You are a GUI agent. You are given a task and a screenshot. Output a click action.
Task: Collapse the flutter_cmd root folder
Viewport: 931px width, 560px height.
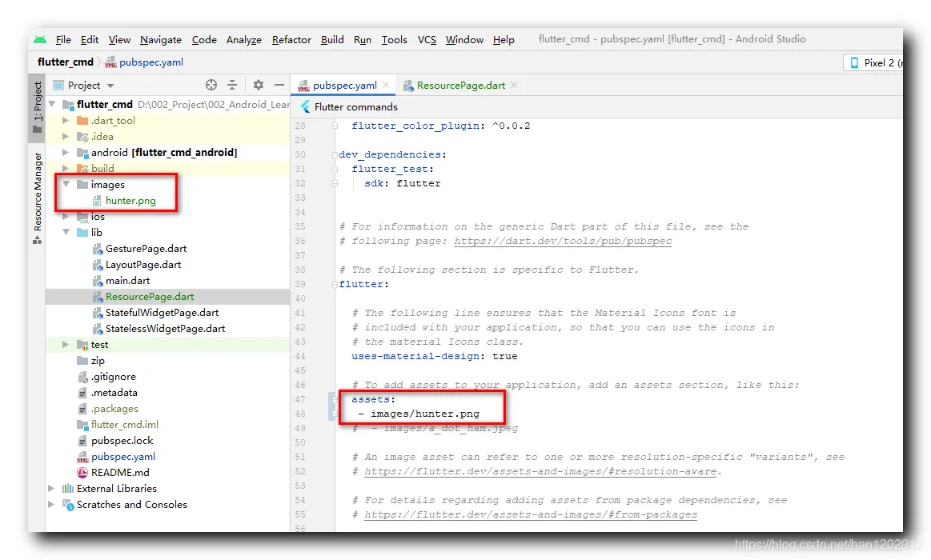pos(52,105)
